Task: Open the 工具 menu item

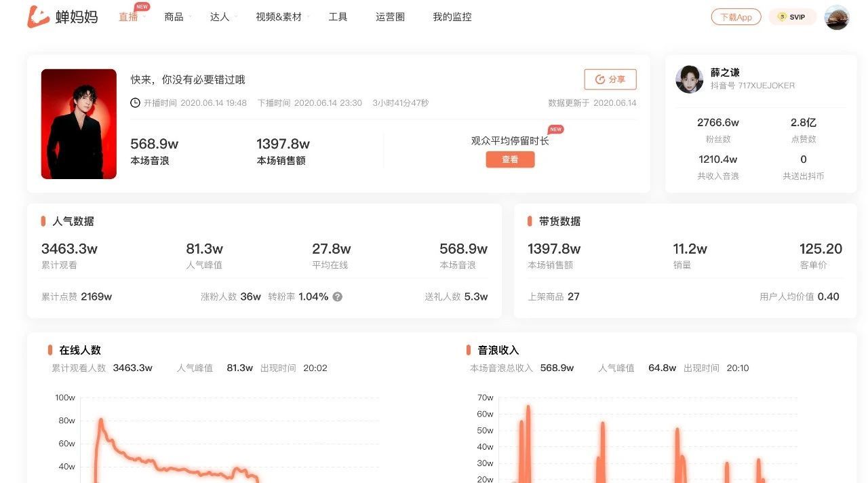Action: coord(338,17)
